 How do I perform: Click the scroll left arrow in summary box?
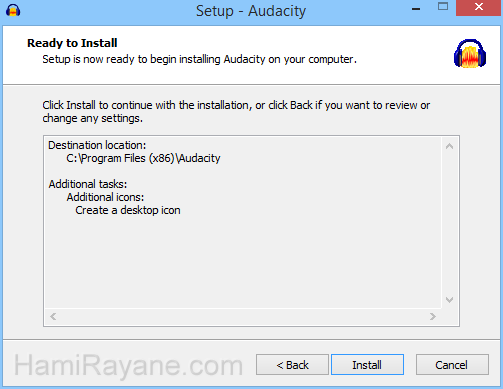click(x=53, y=316)
